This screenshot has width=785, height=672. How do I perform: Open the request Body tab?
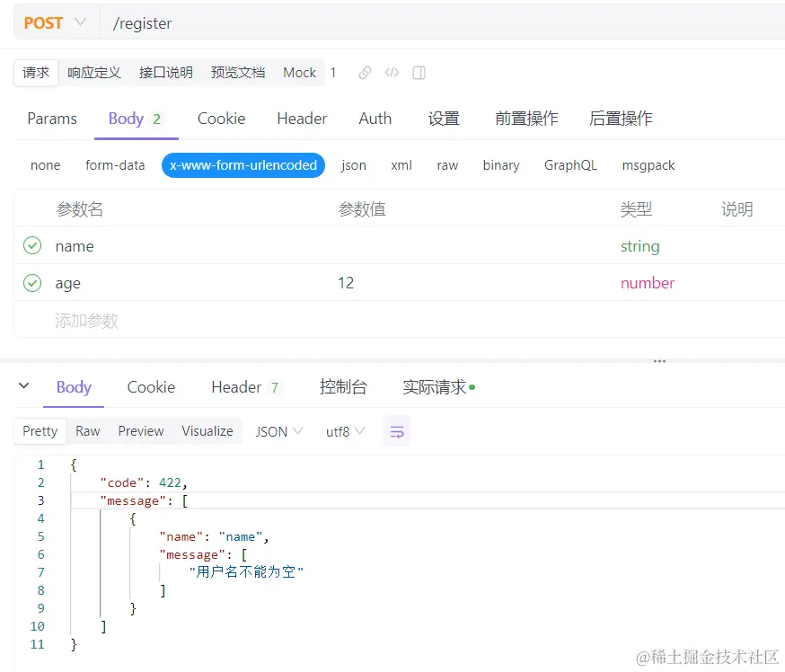(x=136, y=119)
